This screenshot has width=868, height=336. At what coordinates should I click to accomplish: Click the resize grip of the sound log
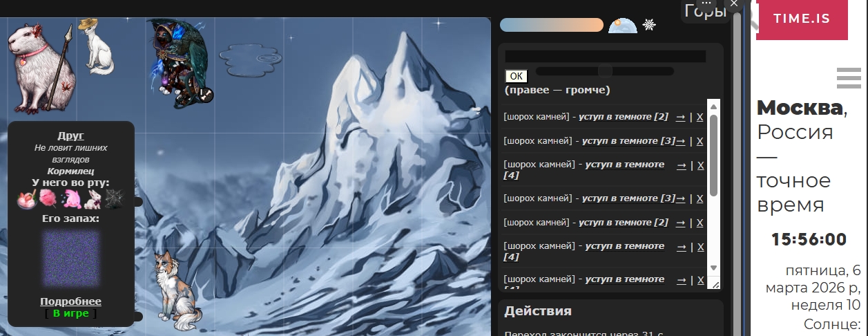(714, 283)
